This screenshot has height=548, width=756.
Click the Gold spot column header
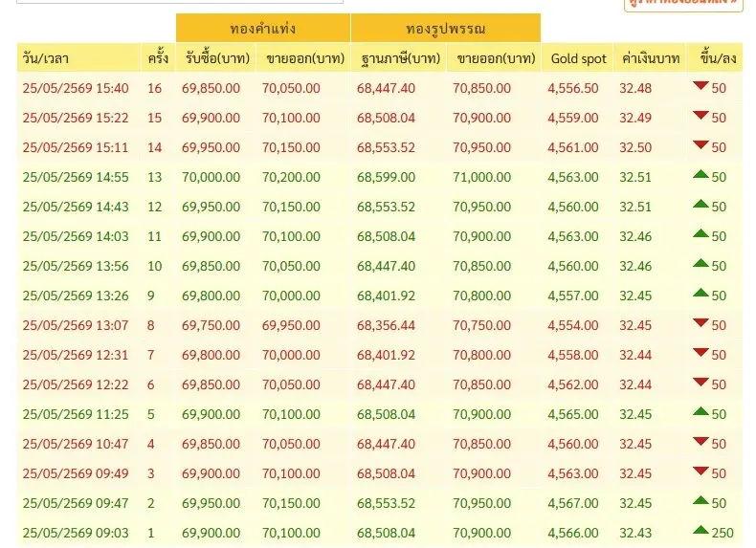pos(578,58)
